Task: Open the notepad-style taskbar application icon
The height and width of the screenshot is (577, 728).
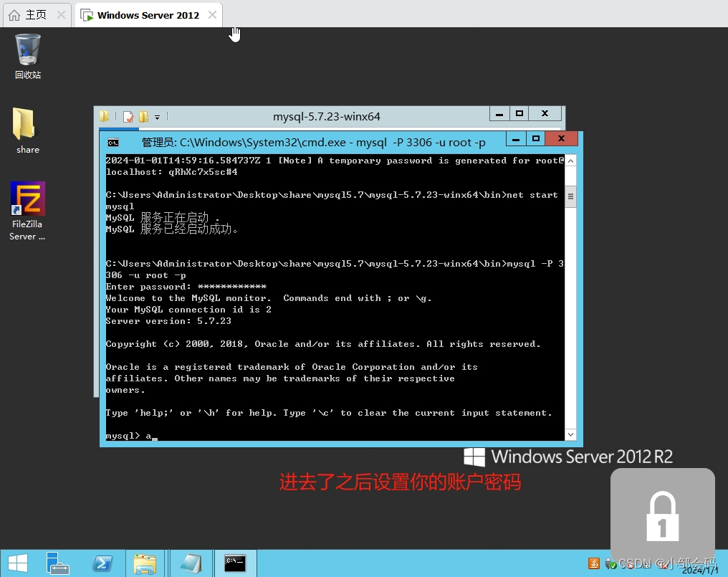Action: [x=191, y=563]
